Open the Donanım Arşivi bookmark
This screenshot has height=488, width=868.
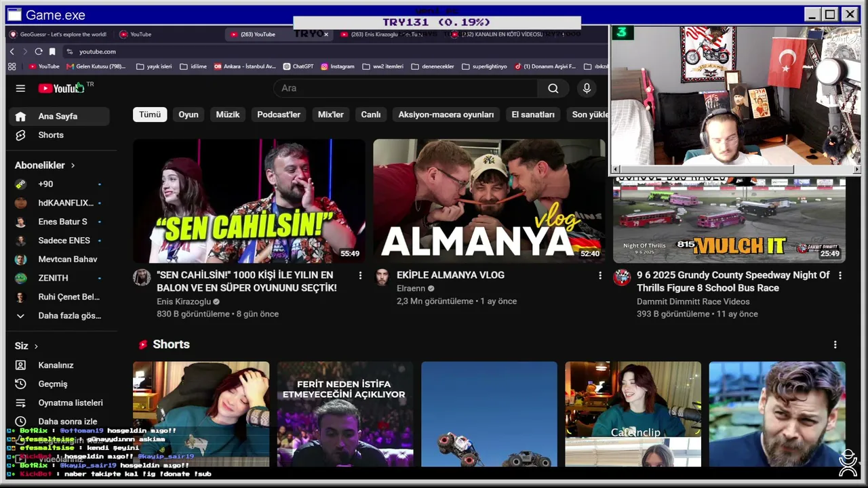click(545, 66)
